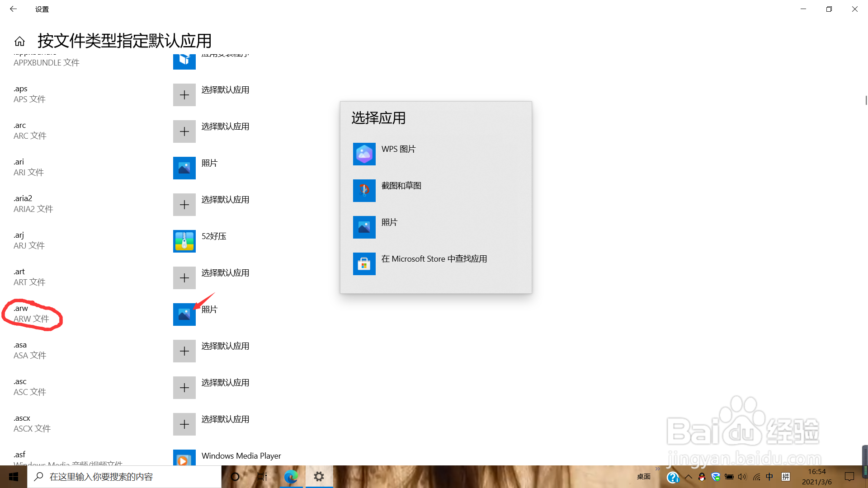Click plus button for .asa default app
The image size is (868, 488).
[184, 351]
